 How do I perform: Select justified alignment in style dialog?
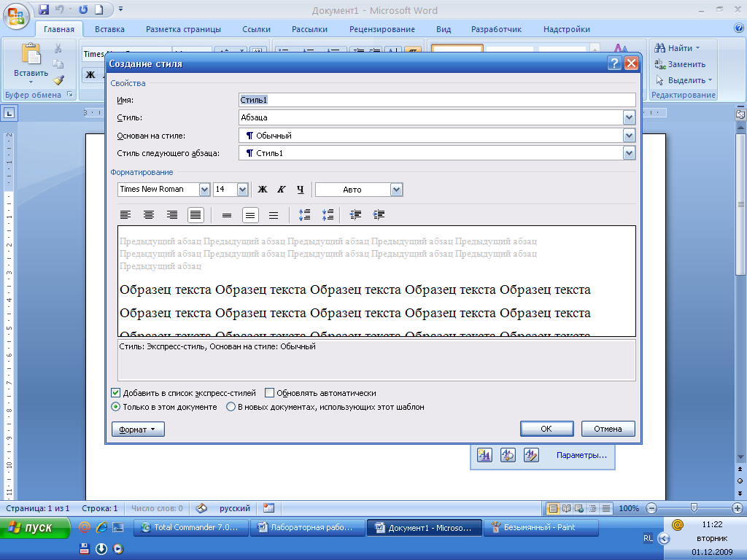click(196, 215)
